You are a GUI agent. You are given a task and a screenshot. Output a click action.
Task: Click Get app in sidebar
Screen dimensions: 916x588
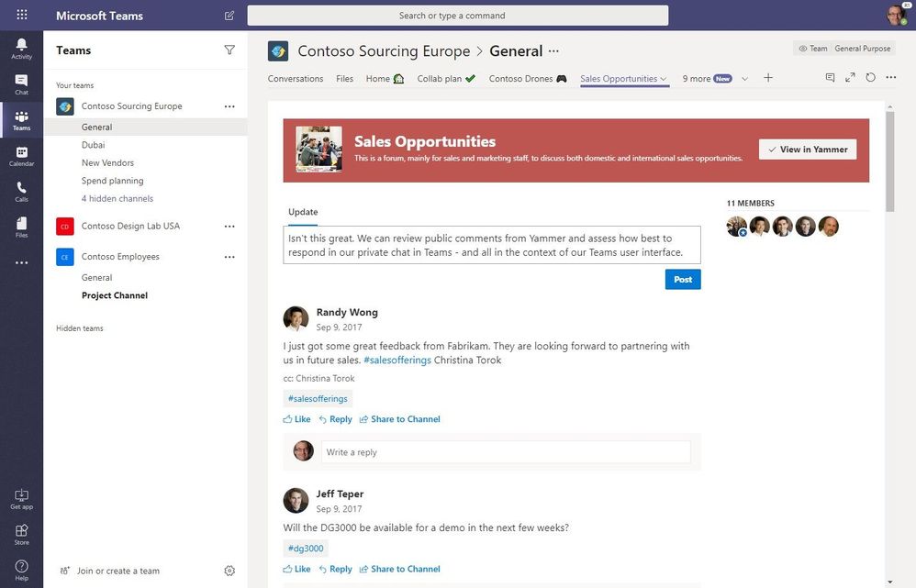[x=22, y=499]
